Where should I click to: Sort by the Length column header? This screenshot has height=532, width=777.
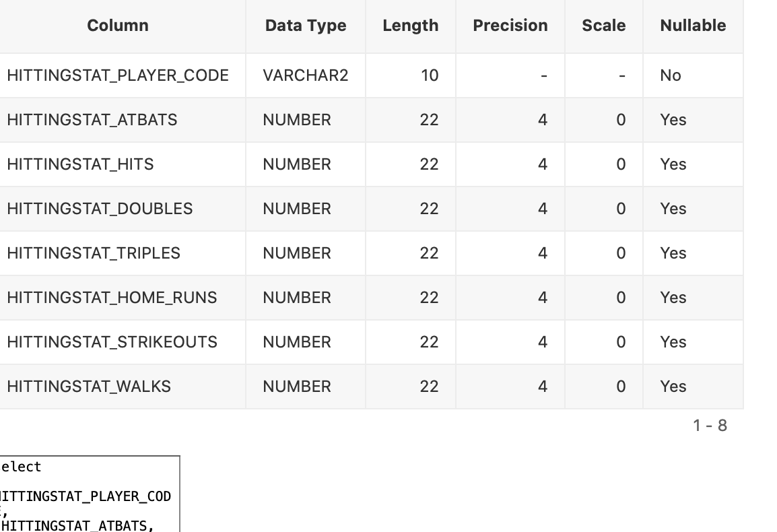click(x=410, y=26)
